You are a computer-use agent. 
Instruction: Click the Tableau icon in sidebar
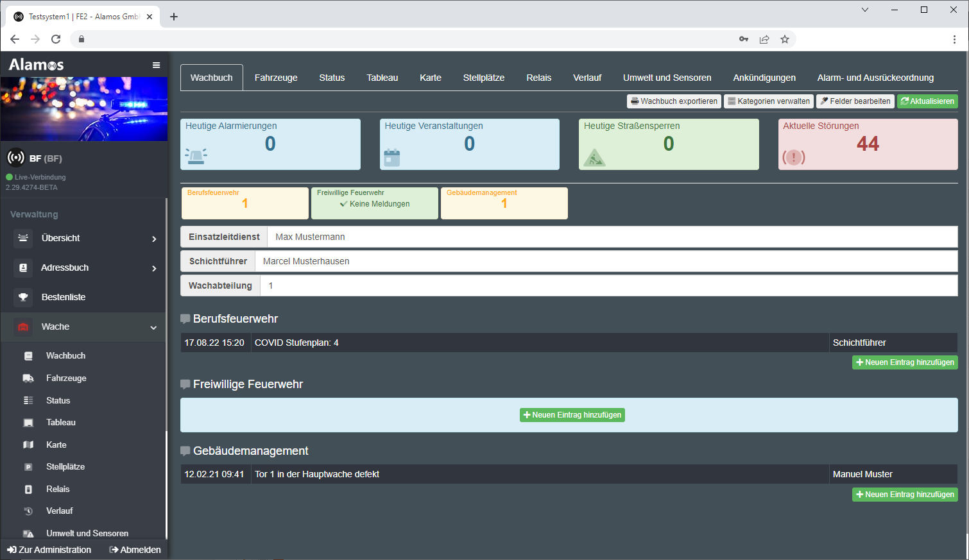[x=28, y=423]
